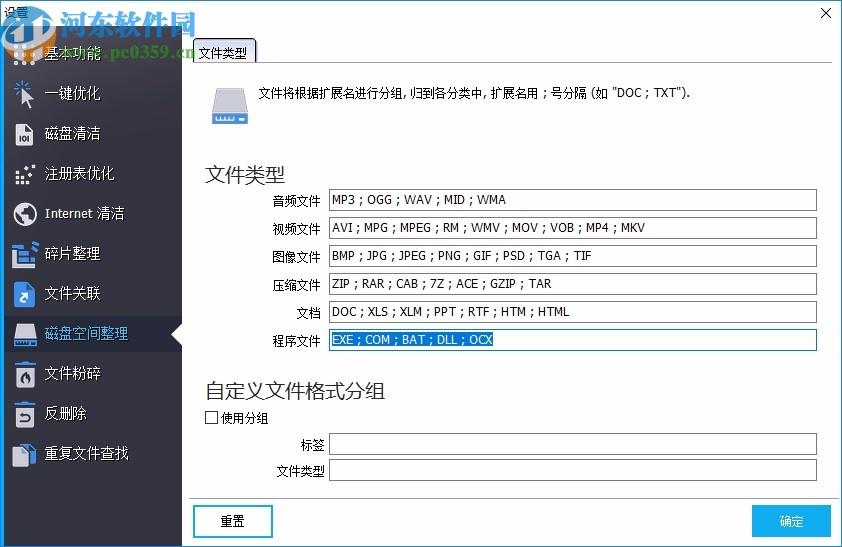
Task: Click the 自定义文件格式分组 heading
Action: [295, 391]
